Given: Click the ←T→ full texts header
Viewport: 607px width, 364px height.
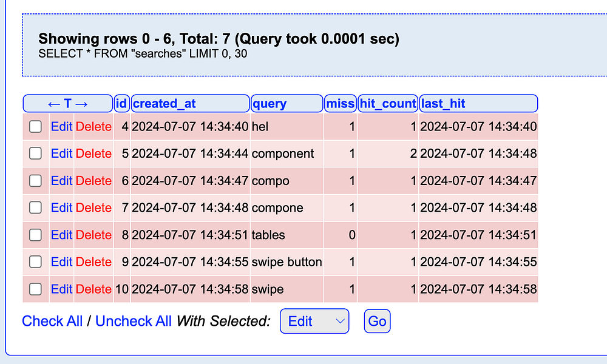Looking at the screenshot, I should pyautogui.click(x=68, y=104).
